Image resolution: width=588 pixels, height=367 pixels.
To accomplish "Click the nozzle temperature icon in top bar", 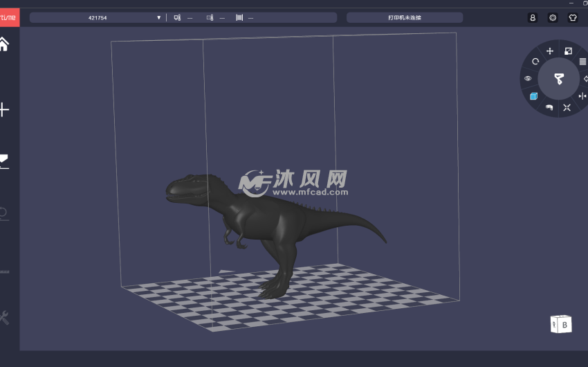I will [x=177, y=17].
